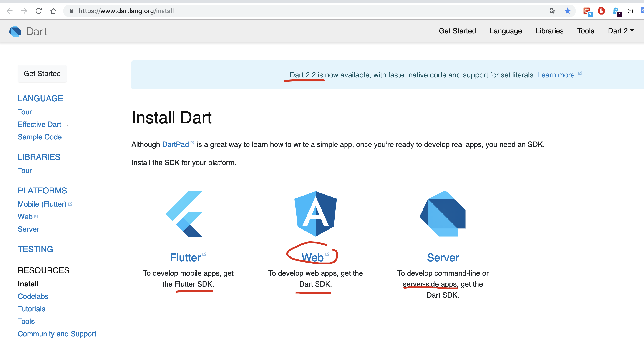644x362 pixels.
Task: Click the Google Translate icon in address bar
Action: coord(553,11)
